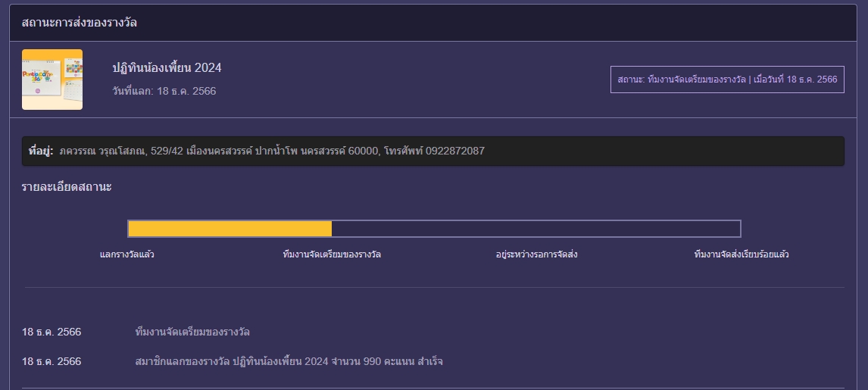Viewport: 868px width, 390px height.
Task: Click the ทีมงานจัดส่งเรียบร้อยแล้ว step label
Action: point(742,254)
